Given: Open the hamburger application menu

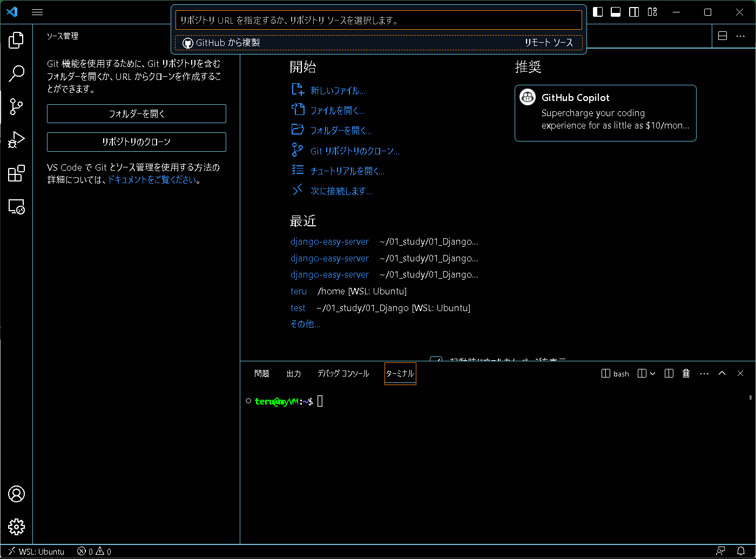Looking at the screenshot, I should [x=37, y=12].
